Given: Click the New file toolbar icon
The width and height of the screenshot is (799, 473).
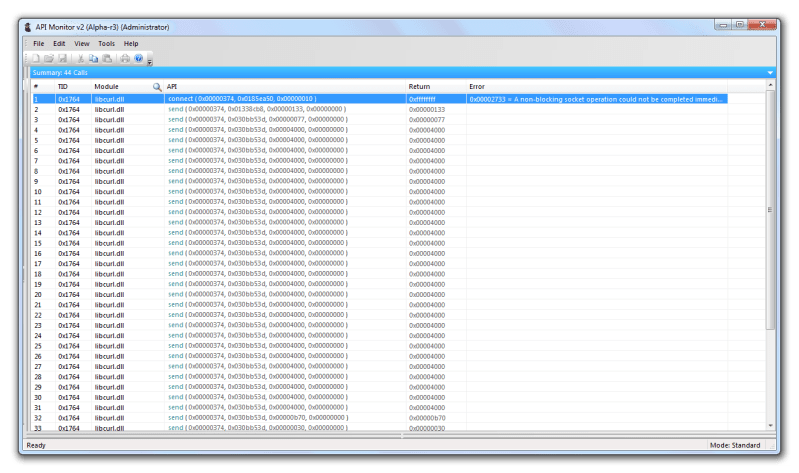Looking at the screenshot, I should (36, 59).
